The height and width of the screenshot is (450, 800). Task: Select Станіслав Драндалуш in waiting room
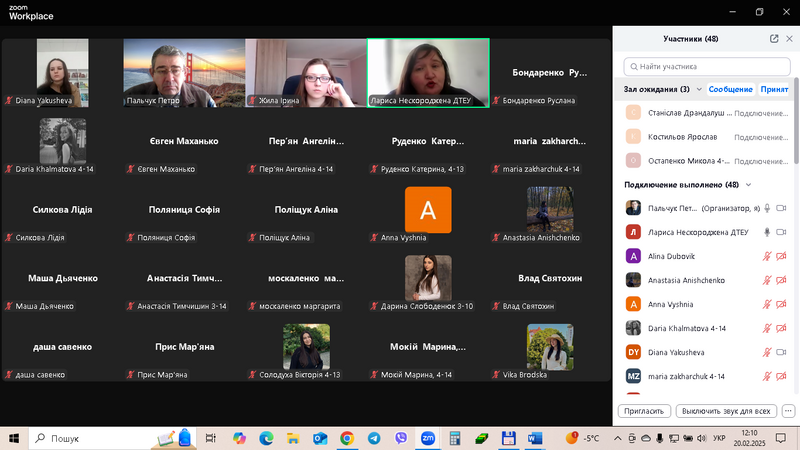pos(707,113)
